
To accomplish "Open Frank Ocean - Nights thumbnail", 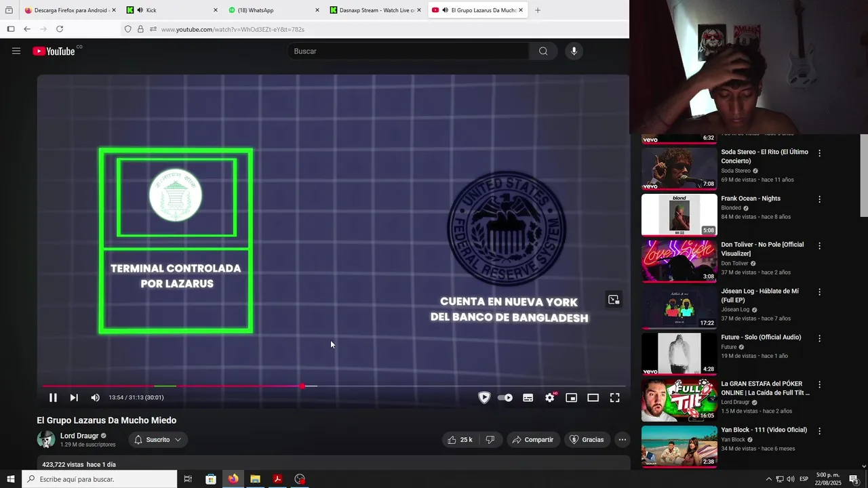I will (679, 215).
